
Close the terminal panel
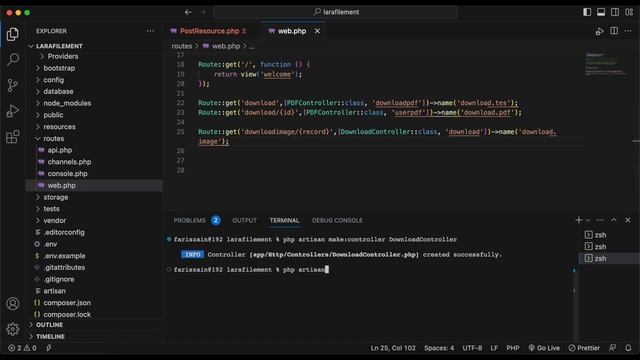point(628,220)
